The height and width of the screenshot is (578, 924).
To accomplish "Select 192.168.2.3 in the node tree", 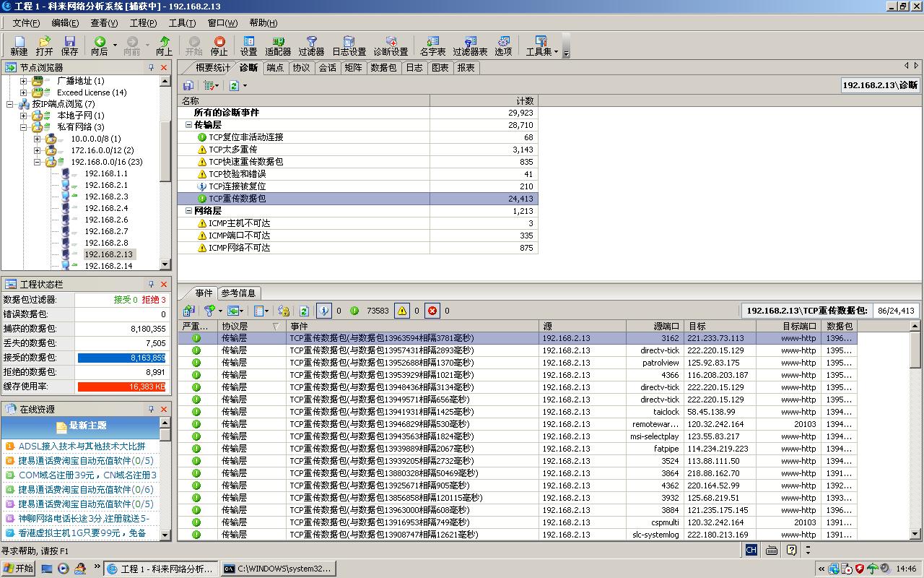I will (106, 197).
